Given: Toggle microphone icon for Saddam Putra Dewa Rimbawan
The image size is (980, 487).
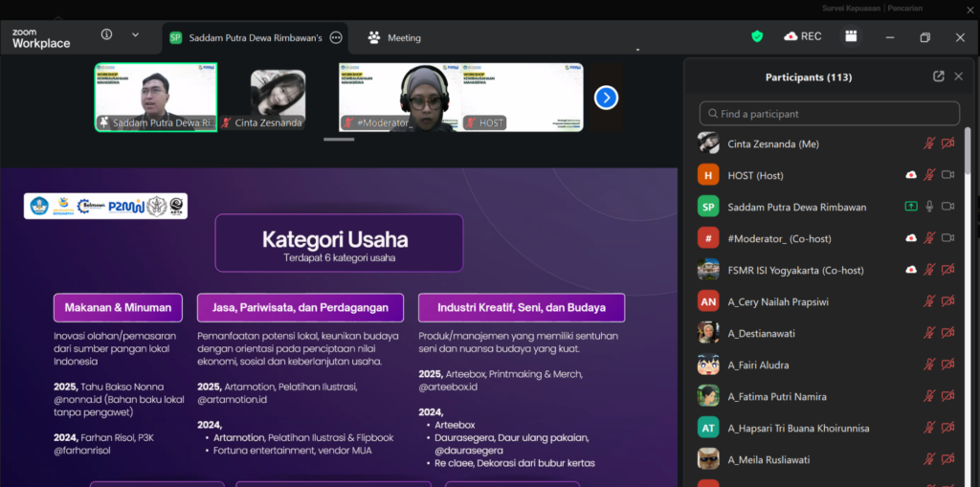Looking at the screenshot, I should [x=929, y=207].
